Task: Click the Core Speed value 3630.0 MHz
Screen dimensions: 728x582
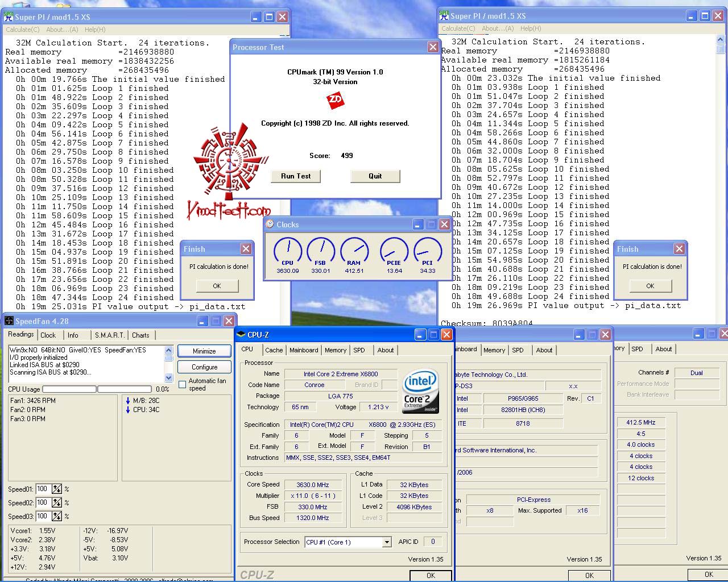Action: pos(313,485)
